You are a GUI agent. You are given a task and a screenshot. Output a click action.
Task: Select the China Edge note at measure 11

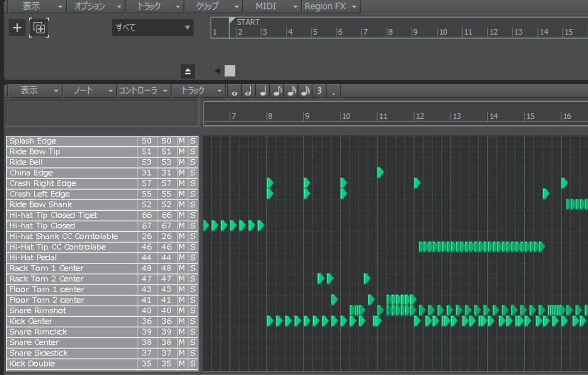(380, 172)
